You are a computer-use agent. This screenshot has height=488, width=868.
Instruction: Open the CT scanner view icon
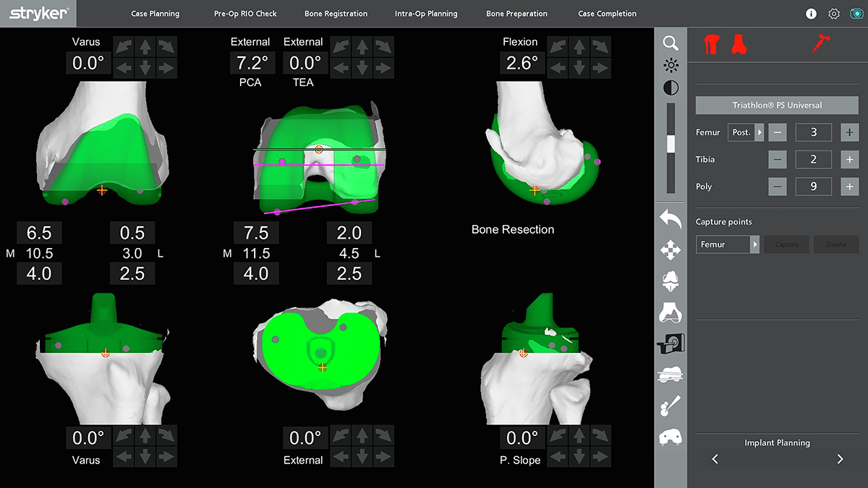pyautogui.click(x=671, y=343)
